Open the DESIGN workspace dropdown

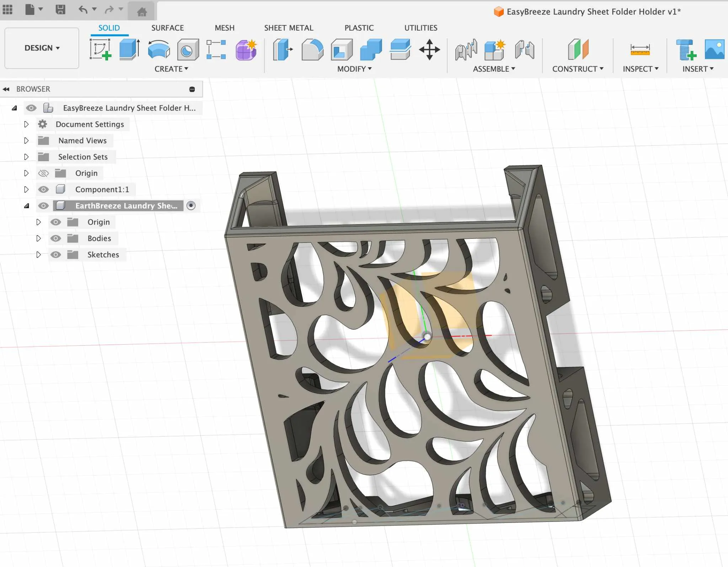tap(42, 48)
